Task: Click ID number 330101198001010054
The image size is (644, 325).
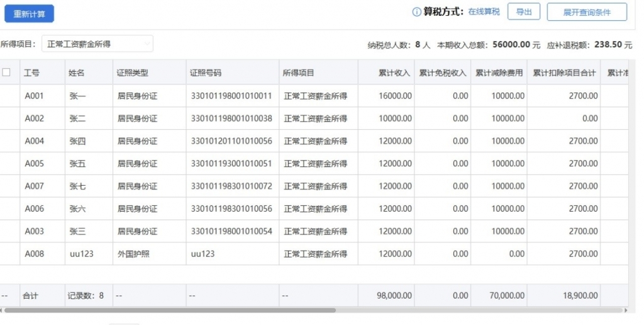Action: click(231, 231)
